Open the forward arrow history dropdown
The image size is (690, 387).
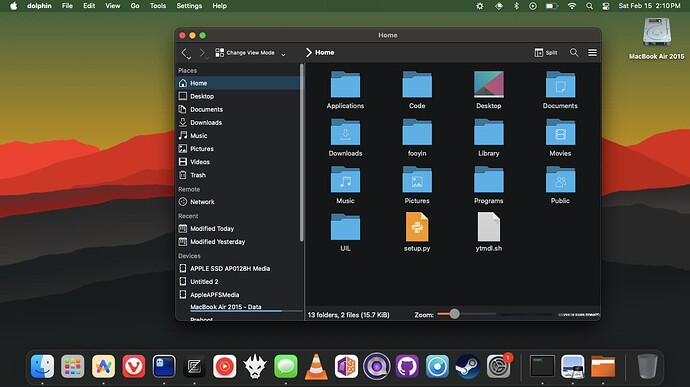tap(207, 58)
